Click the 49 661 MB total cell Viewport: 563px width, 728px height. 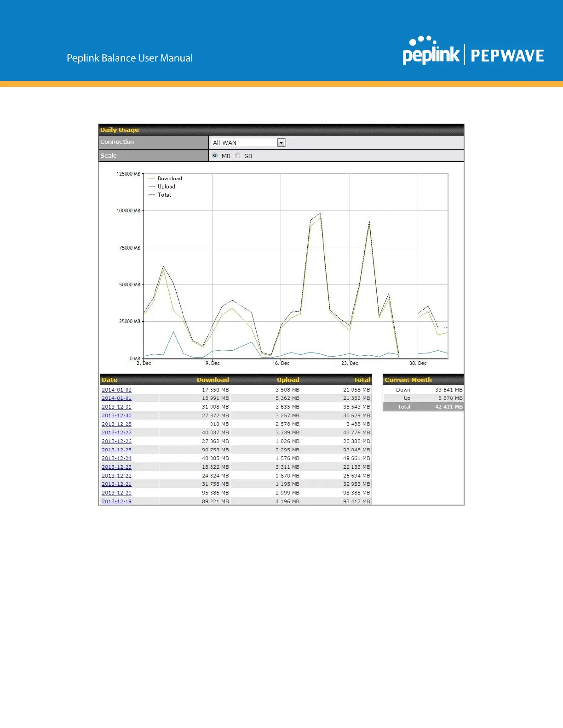click(x=356, y=458)
